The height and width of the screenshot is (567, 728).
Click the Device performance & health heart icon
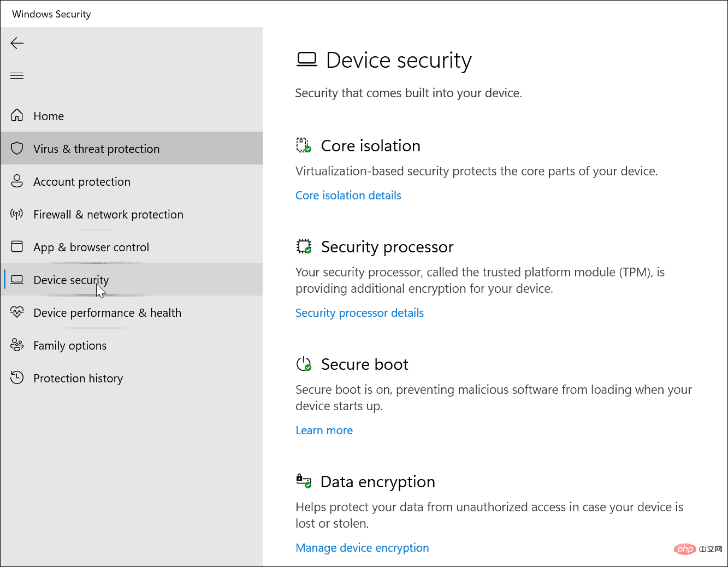[x=17, y=312]
